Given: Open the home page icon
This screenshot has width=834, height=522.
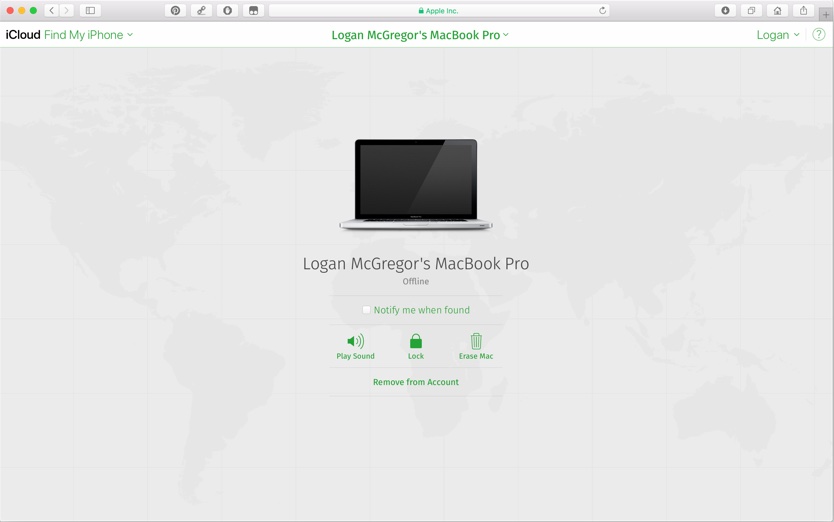Looking at the screenshot, I should pos(777,10).
